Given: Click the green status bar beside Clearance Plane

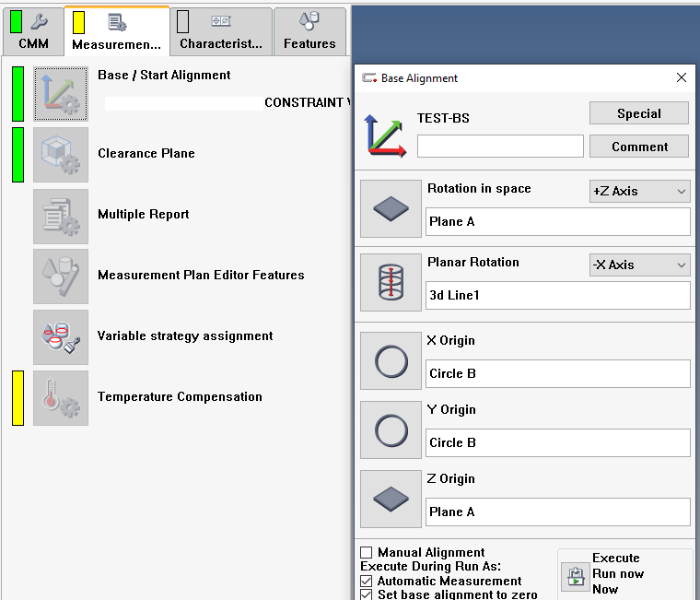Looking at the screenshot, I should pyautogui.click(x=17, y=155).
